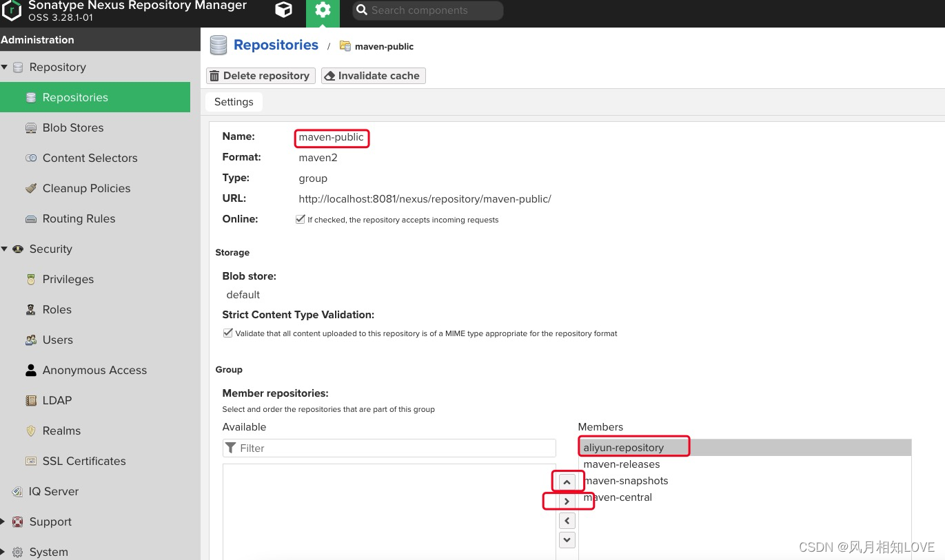Screen dimensions: 945x560
Task: Click the Anonymous Access person icon
Action: point(31,370)
